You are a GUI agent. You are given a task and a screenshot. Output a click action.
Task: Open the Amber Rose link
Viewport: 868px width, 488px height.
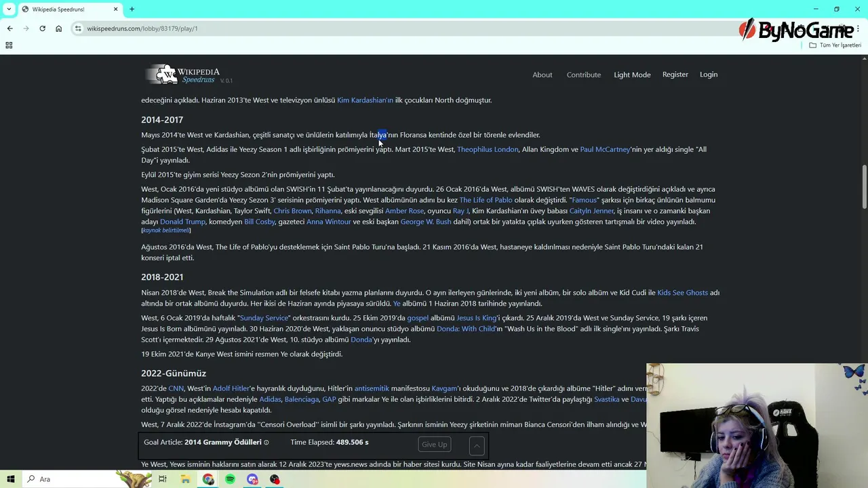(404, 211)
